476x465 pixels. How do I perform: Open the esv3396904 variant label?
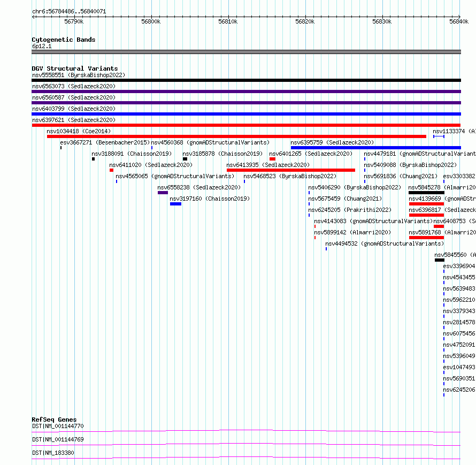tap(459, 266)
